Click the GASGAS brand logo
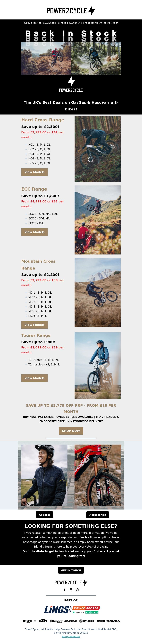Screen dimensions: 142x644 coord(70,621)
